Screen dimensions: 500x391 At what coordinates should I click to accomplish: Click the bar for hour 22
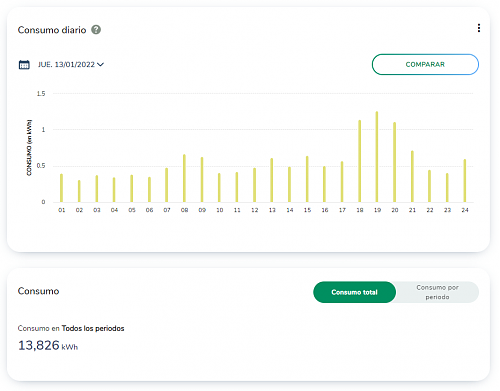[x=429, y=186]
